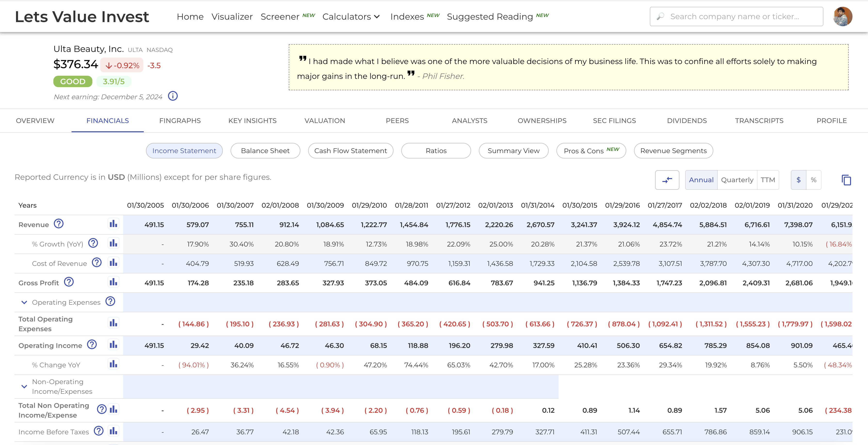
Task: Open Gross Profit chart icon
Action: pyautogui.click(x=113, y=282)
